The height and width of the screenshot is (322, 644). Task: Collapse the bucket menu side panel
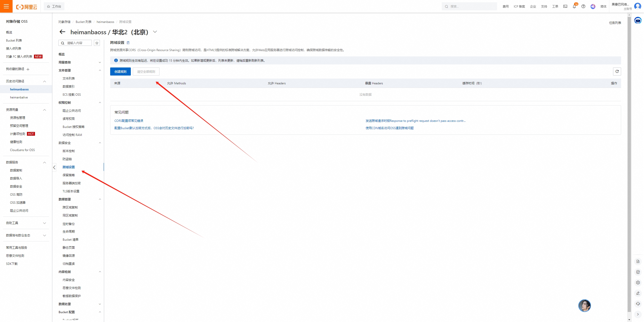point(54,167)
